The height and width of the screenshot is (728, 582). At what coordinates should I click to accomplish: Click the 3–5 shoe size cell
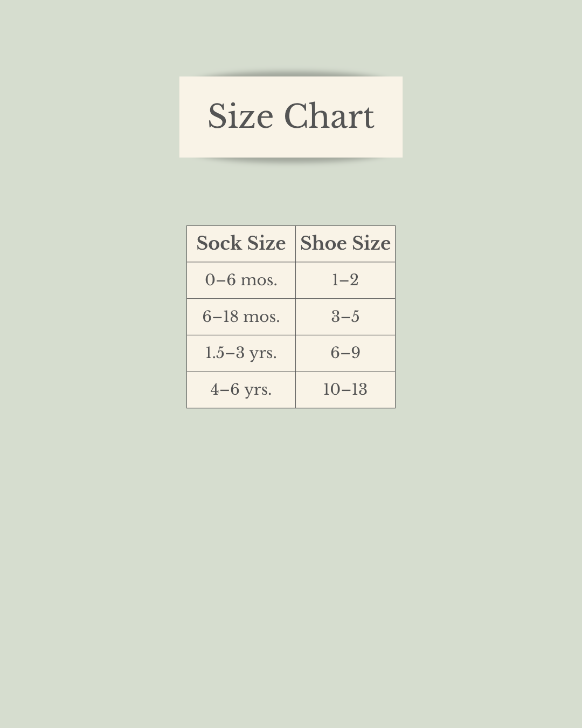click(x=345, y=317)
